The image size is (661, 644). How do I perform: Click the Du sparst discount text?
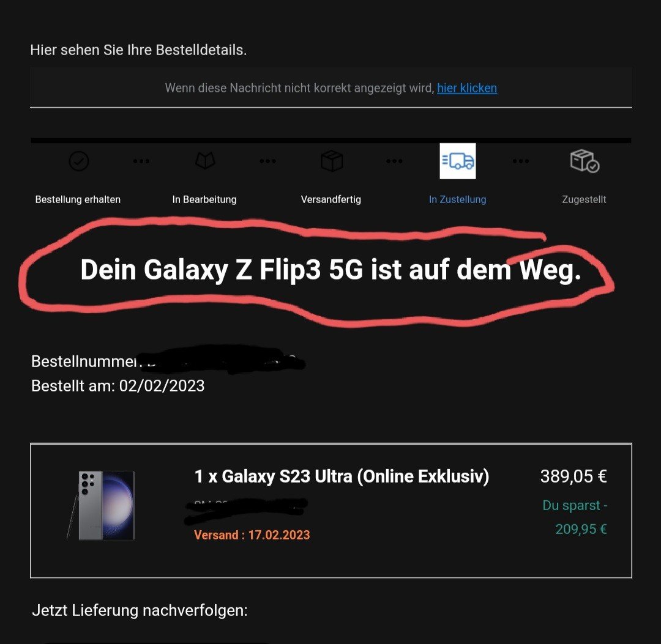(575, 517)
